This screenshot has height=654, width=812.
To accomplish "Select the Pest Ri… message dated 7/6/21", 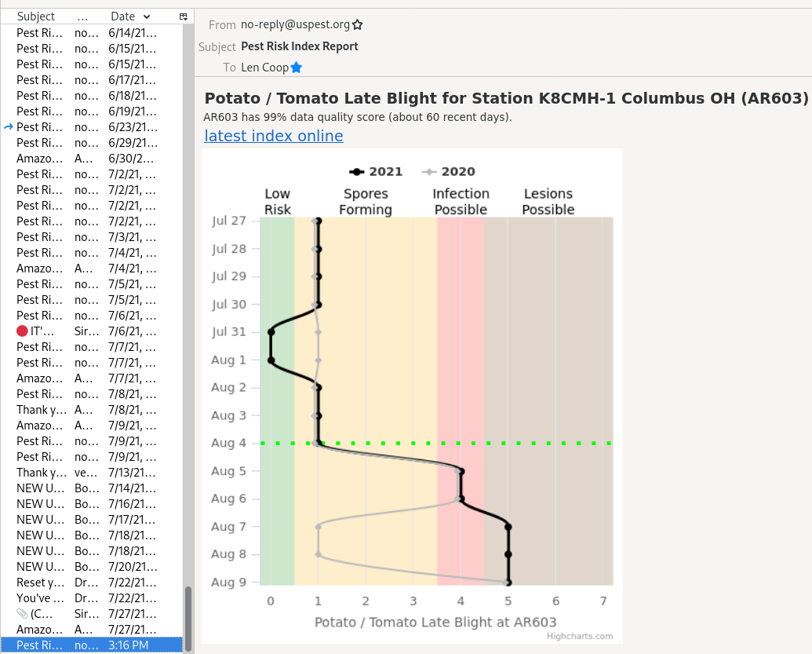I will pyautogui.click(x=92, y=316).
